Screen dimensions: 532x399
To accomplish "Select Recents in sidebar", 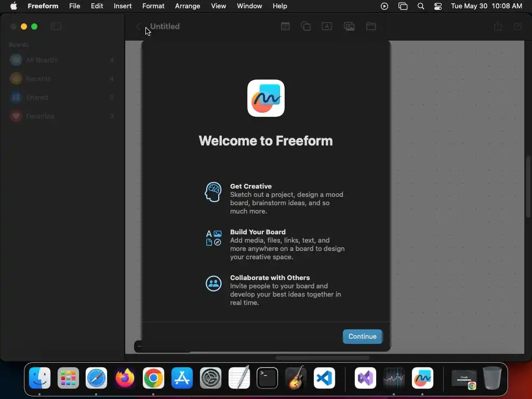I will pyautogui.click(x=62, y=79).
